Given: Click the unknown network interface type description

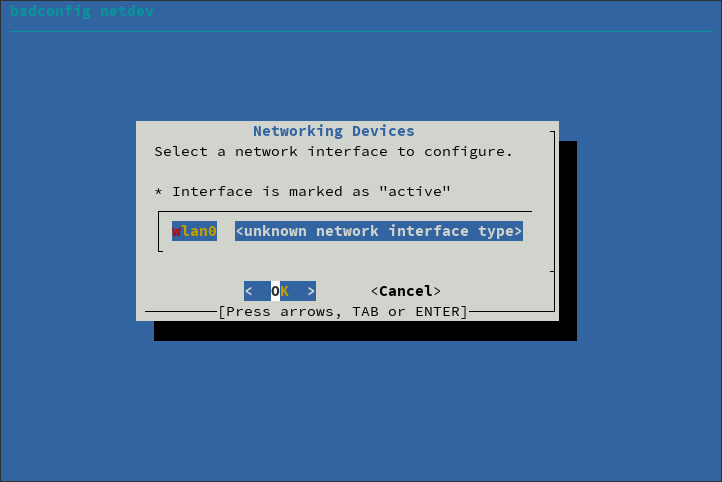Looking at the screenshot, I should (378, 231).
